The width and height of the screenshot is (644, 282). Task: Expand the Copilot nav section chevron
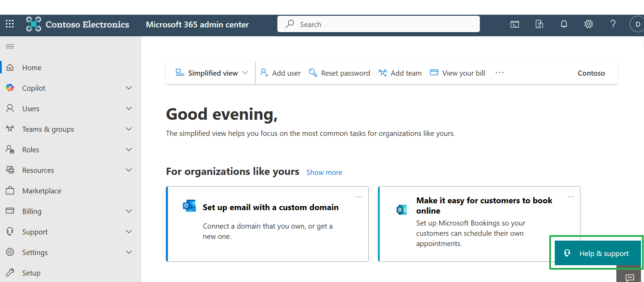tap(129, 88)
